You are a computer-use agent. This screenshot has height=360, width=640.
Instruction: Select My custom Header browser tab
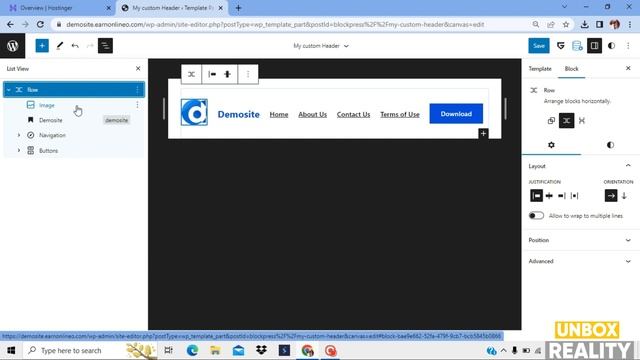point(171,8)
